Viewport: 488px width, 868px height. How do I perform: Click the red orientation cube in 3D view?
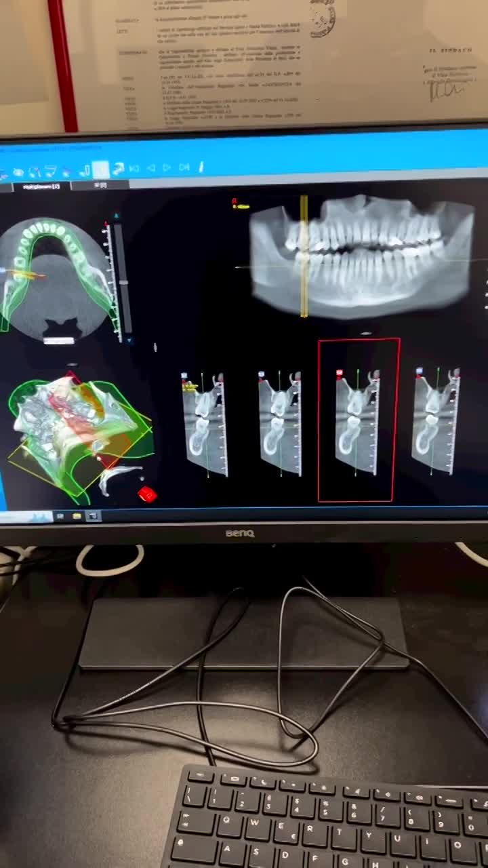(147, 495)
